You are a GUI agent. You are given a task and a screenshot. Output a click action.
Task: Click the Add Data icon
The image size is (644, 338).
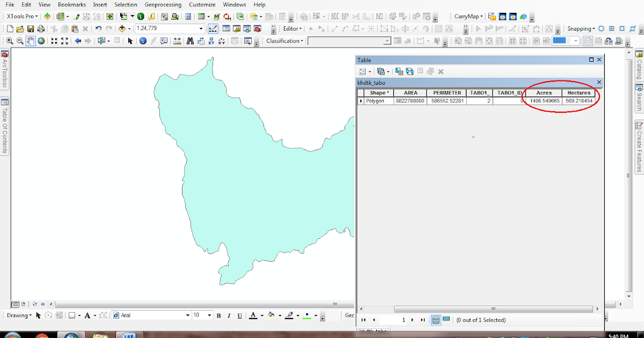122,28
